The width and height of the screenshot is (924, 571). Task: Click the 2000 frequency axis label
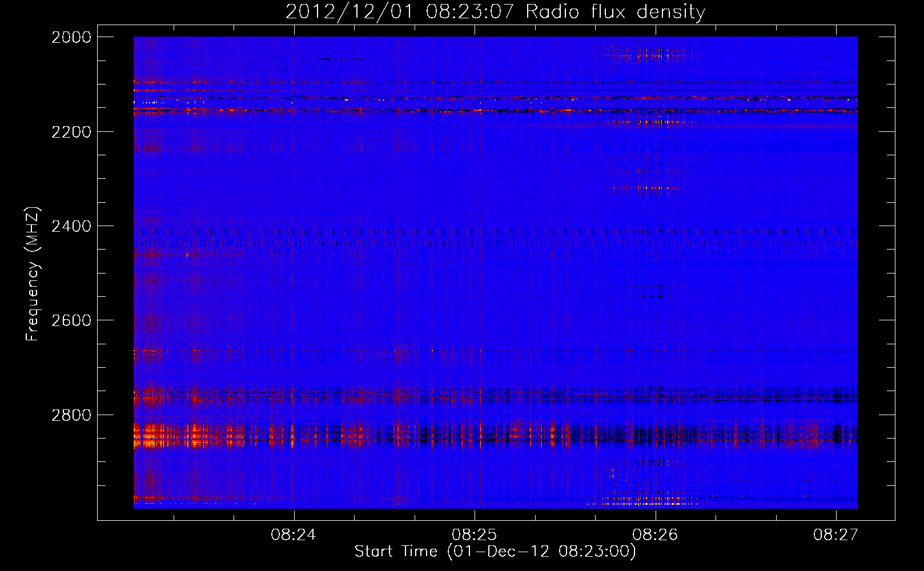(71, 37)
